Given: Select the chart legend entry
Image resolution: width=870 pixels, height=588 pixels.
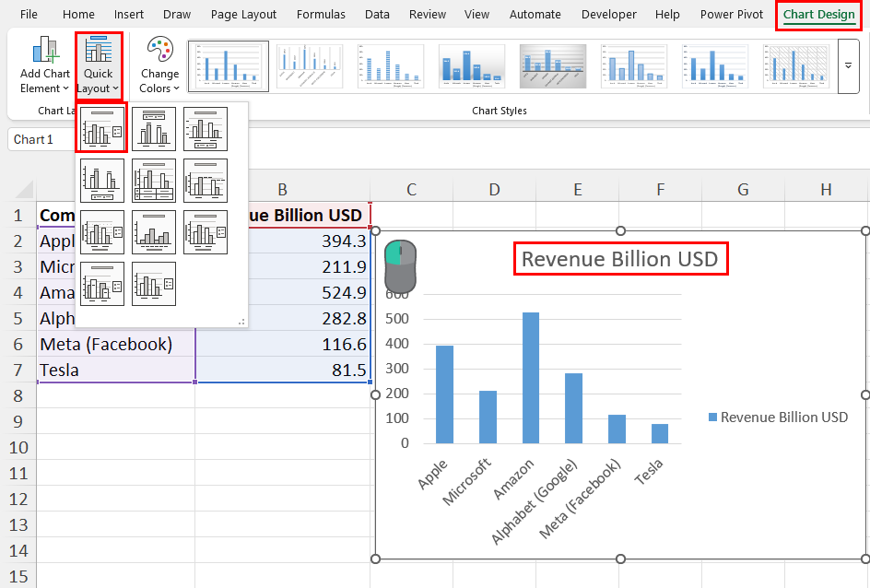Looking at the screenshot, I should click(779, 417).
